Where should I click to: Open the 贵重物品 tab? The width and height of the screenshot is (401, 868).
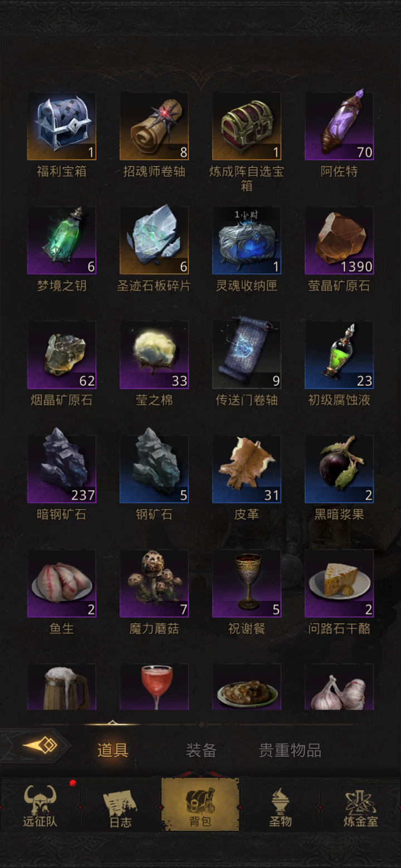coord(290,750)
